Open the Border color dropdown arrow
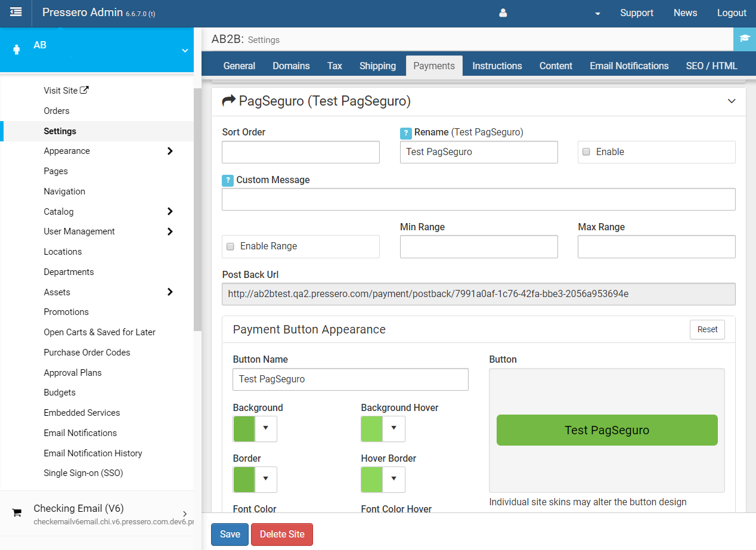Image resolution: width=756 pixels, height=550 pixels. pyautogui.click(x=266, y=479)
